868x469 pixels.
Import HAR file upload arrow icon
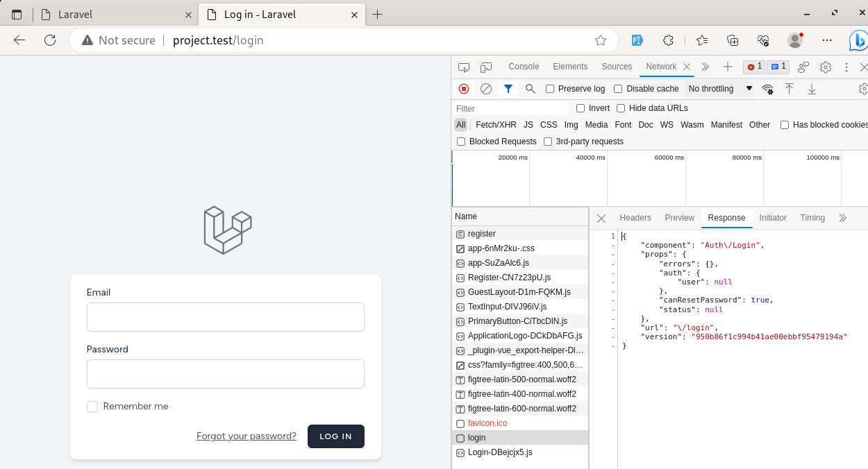click(x=790, y=89)
